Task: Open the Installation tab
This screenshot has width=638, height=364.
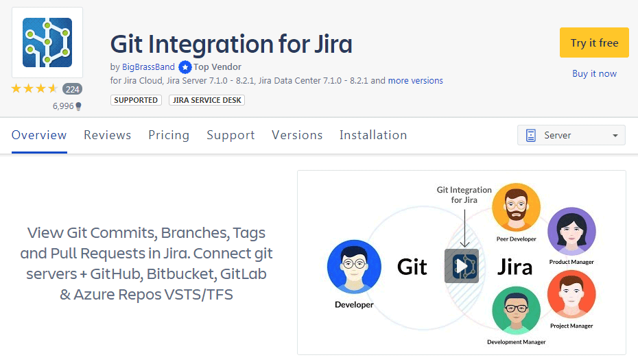Action: click(x=373, y=135)
